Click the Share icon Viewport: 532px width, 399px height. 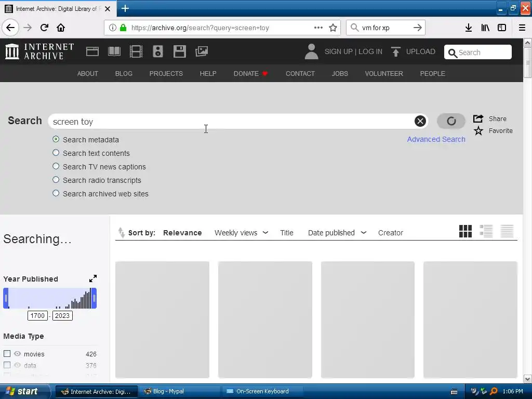click(478, 118)
